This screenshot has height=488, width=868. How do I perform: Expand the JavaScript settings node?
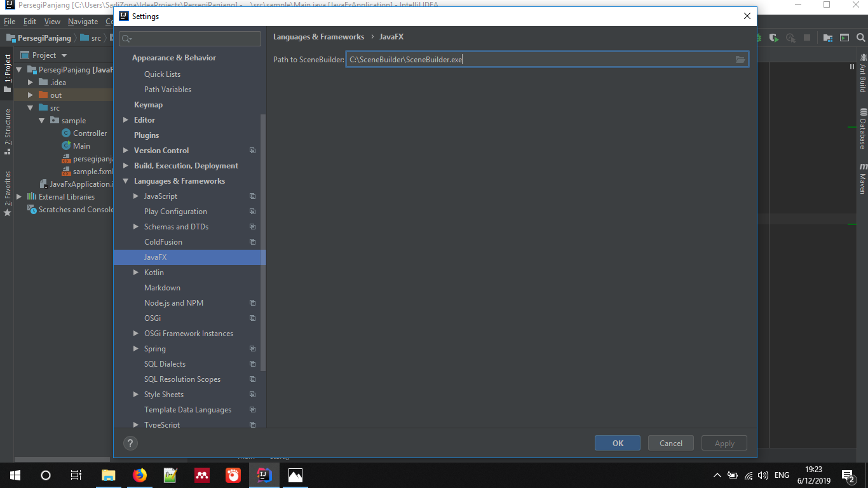pyautogui.click(x=136, y=196)
